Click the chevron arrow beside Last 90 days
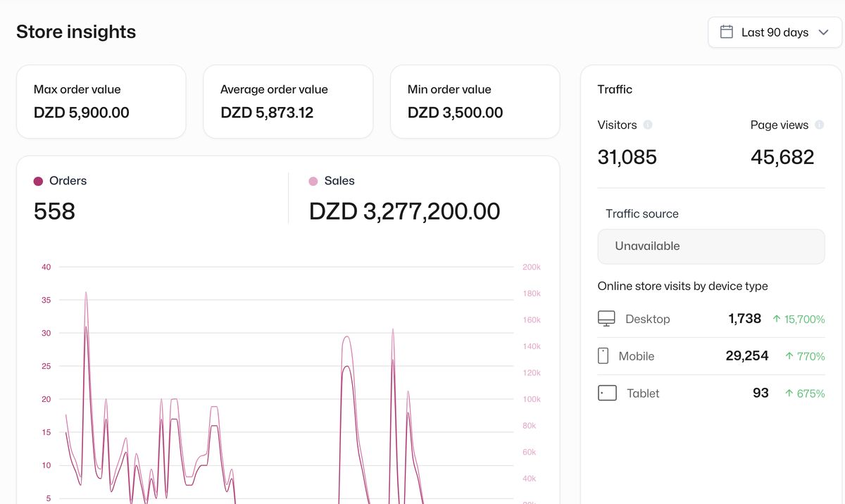Viewport: 845px width, 504px height. 823,32
